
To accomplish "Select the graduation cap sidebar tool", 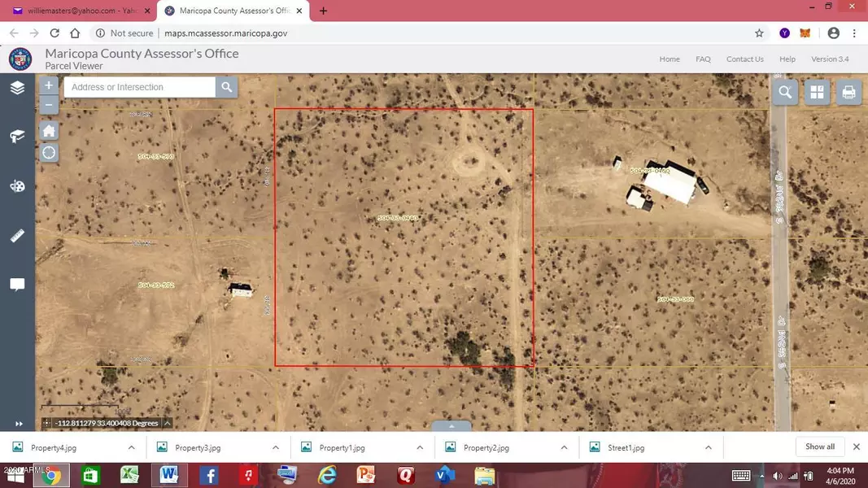I will [18, 136].
